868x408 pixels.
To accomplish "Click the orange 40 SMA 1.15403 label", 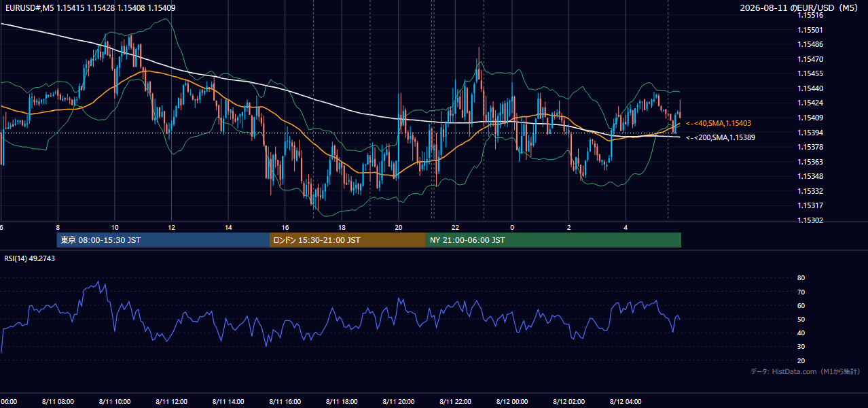I will point(719,123).
